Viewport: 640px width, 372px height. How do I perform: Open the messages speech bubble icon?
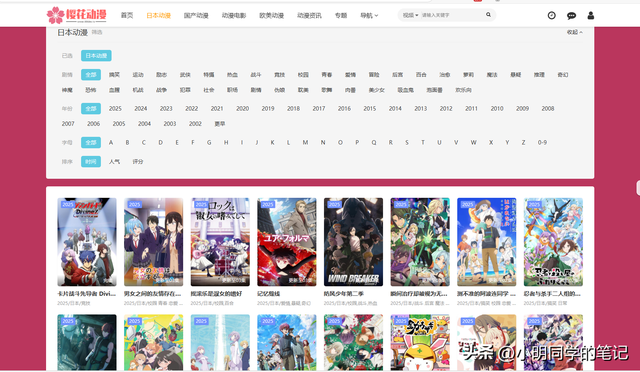(x=571, y=16)
